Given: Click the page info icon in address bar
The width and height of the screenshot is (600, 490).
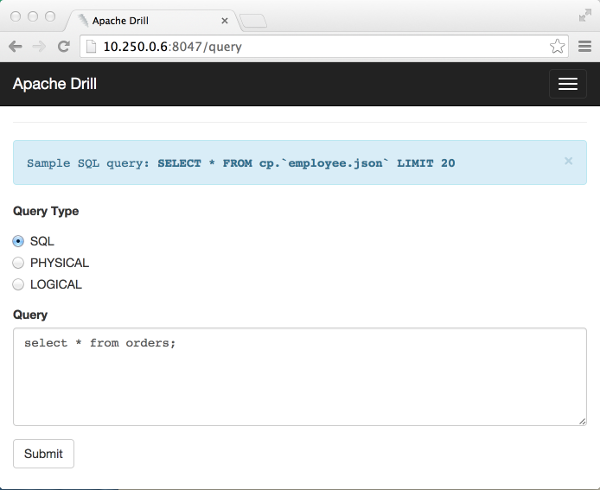Looking at the screenshot, I should point(92,46).
